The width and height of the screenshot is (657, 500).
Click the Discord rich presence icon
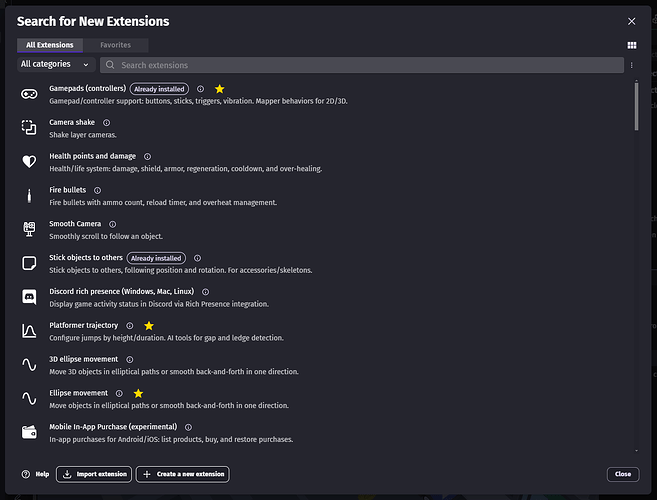(29, 296)
